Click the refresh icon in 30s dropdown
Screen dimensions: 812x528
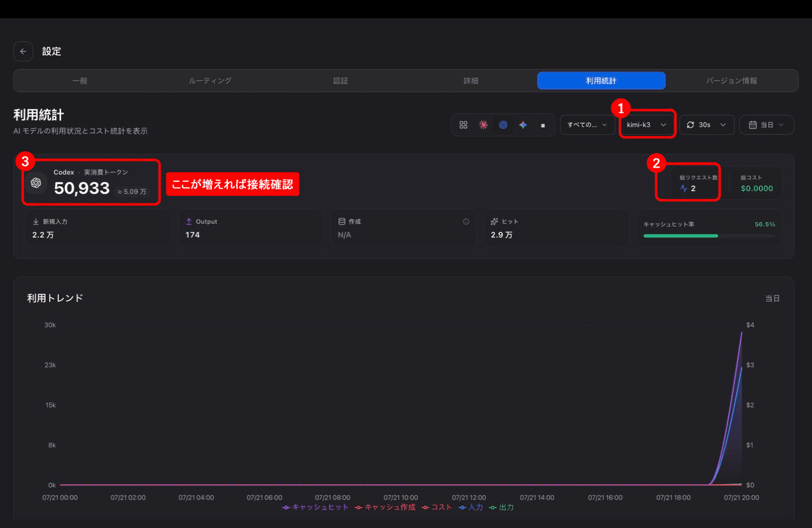coord(690,125)
